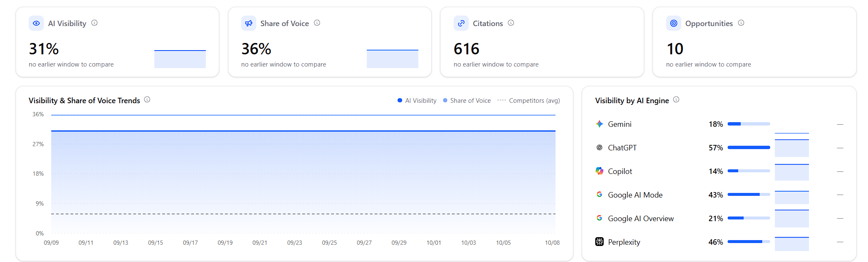This screenshot has height=262, width=868.
Task: Click the Copilot logo icon
Action: tap(599, 171)
